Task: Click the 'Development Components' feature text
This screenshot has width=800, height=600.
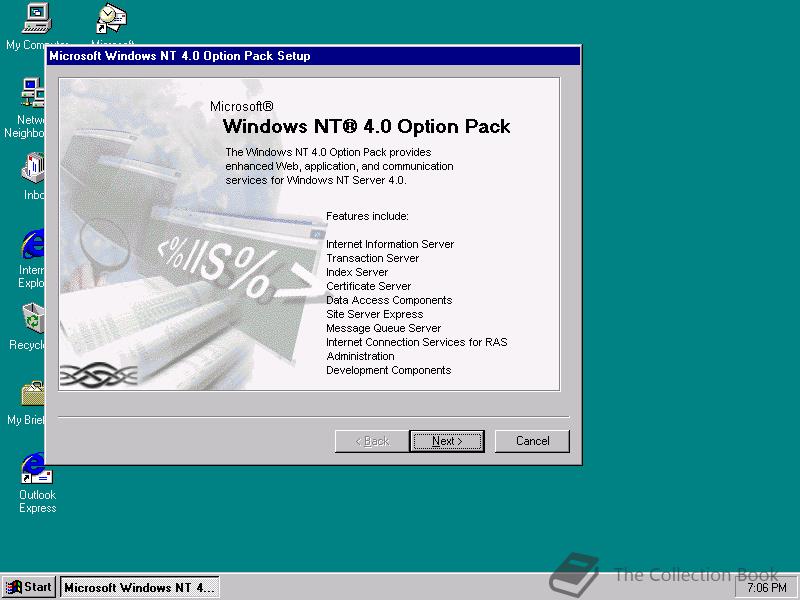Action: click(x=389, y=370)
